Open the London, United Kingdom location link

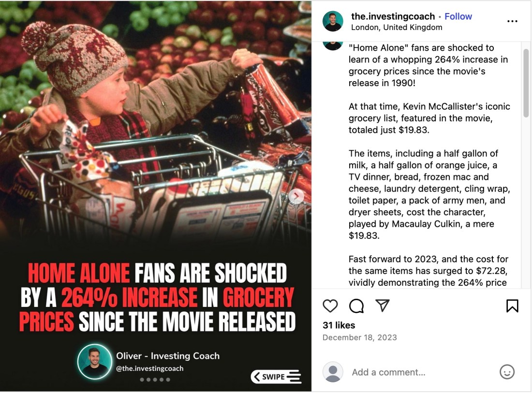[397, 28]
